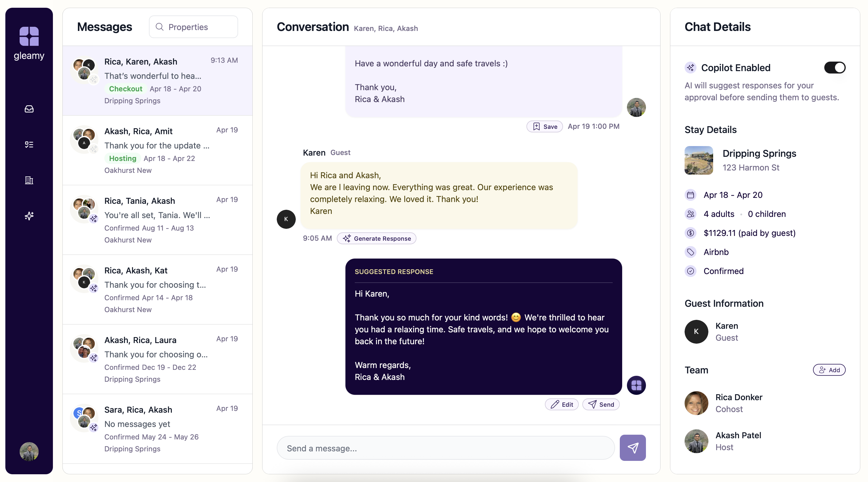Click the dollar icon beside $1129.11
This screenshot has width=868, height=482.
[x=691, y=233]
